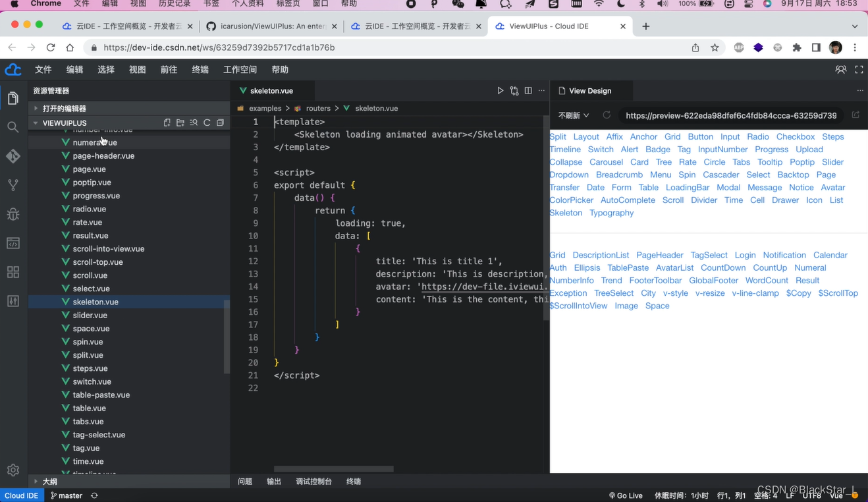
Task: Open the Chrome extensions puzzle icon
Action: tap(797, 47)
